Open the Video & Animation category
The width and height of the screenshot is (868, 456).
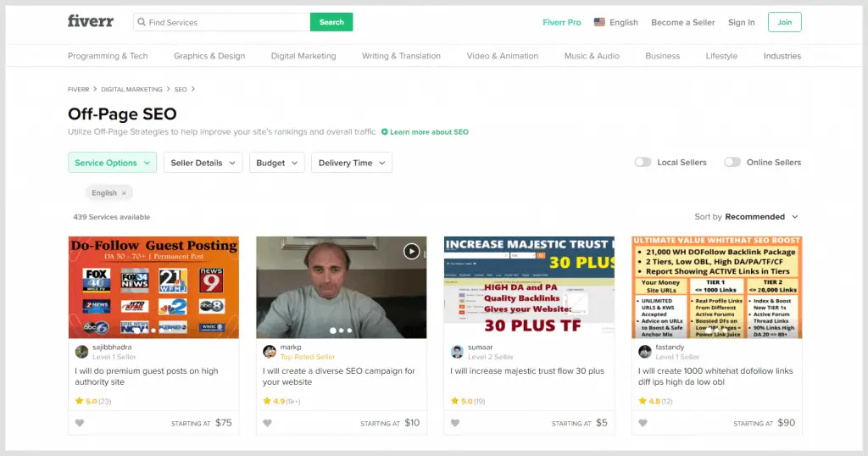point(502,56)
